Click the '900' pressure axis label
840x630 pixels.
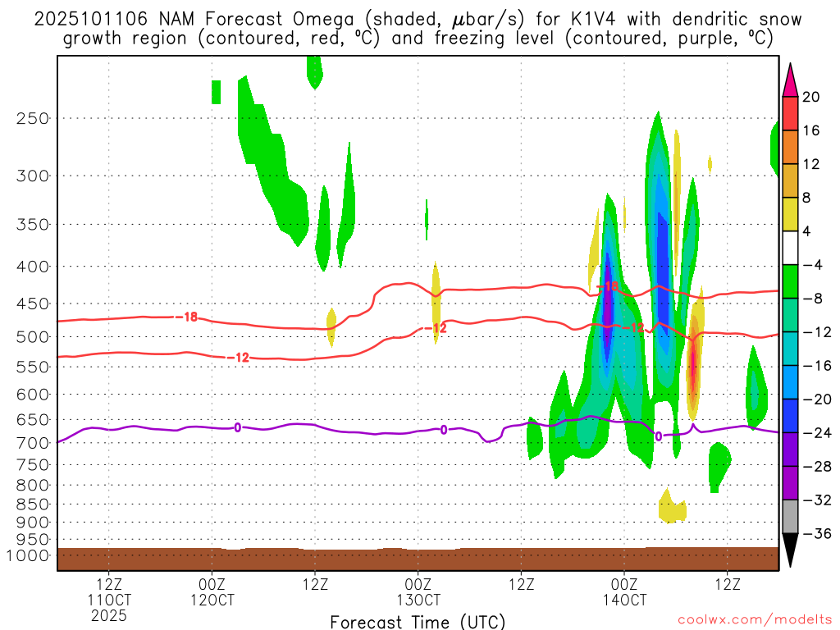coord(33,522)
